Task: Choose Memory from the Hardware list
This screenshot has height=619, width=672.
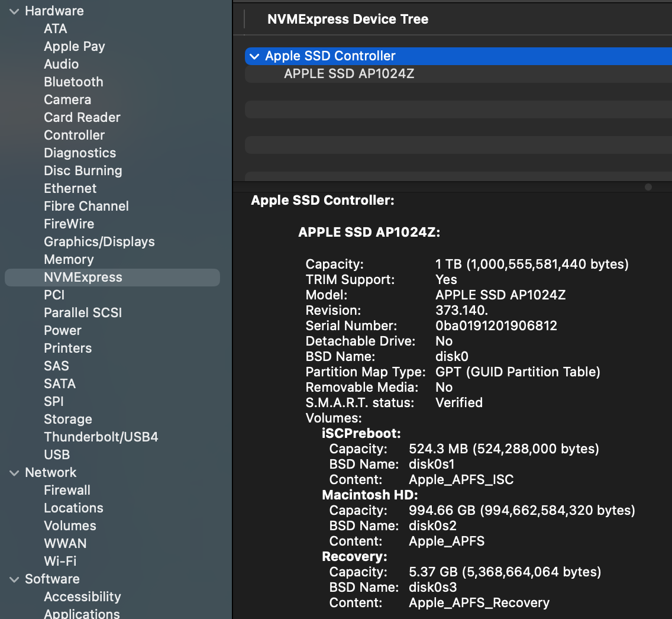Action: 69,260
